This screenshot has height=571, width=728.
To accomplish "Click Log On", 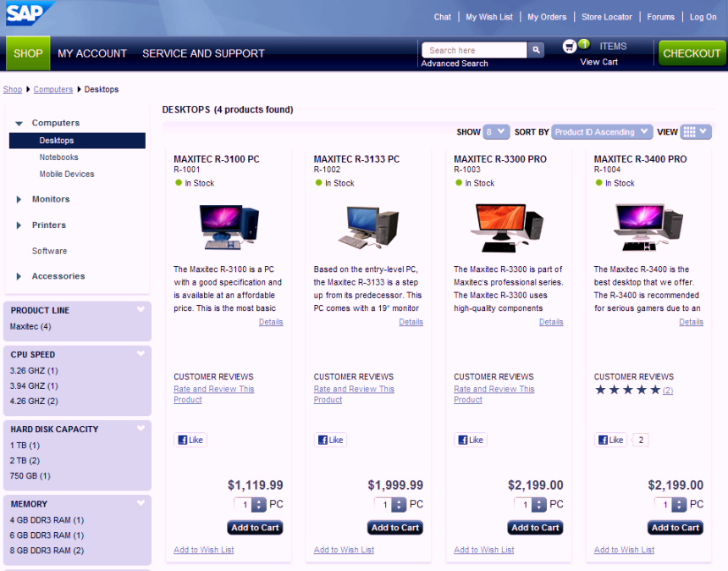I will (703, 17).
